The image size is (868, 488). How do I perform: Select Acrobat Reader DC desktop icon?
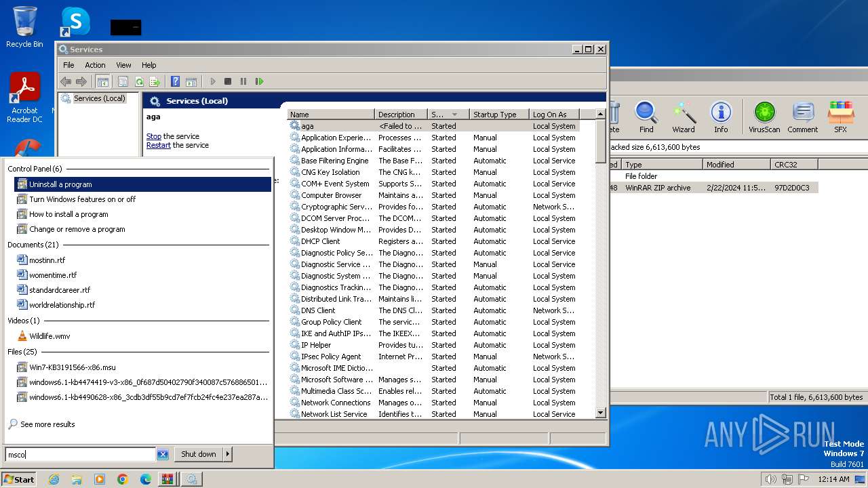(25, 98)
